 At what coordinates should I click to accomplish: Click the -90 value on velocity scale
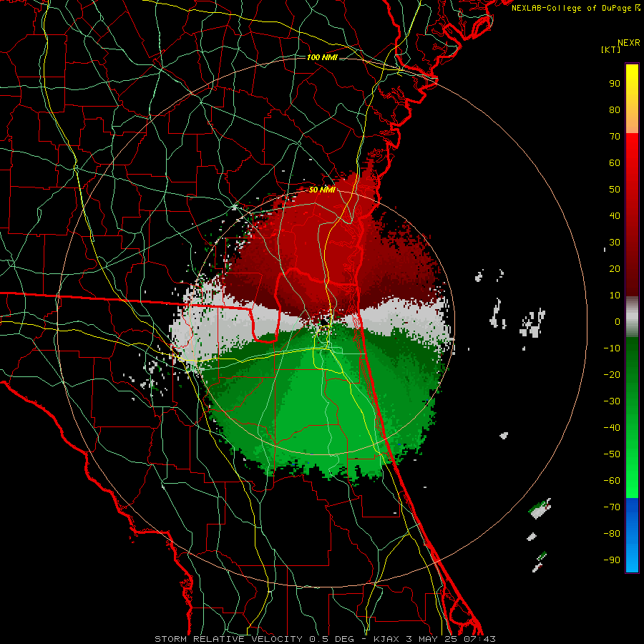point(612,560)
